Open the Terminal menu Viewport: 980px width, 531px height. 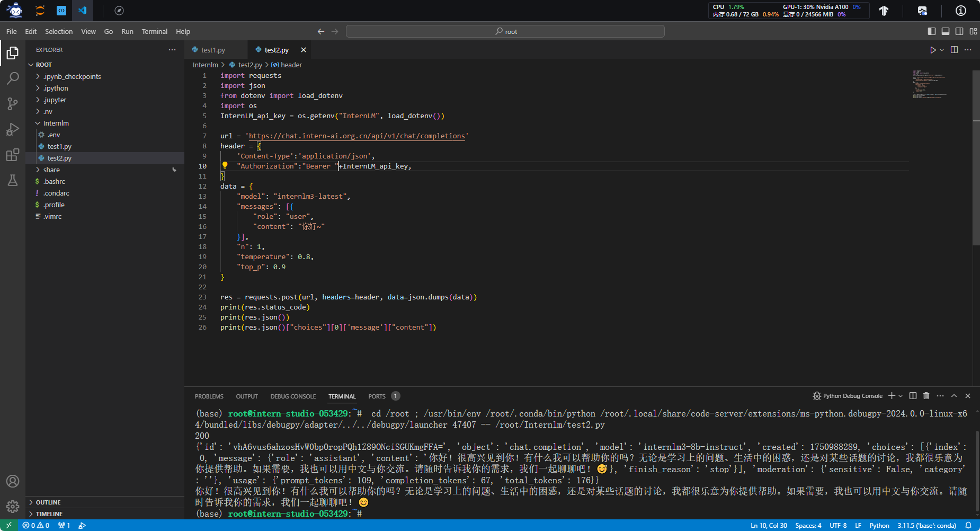pyautogui.click(x=155, y=32)
